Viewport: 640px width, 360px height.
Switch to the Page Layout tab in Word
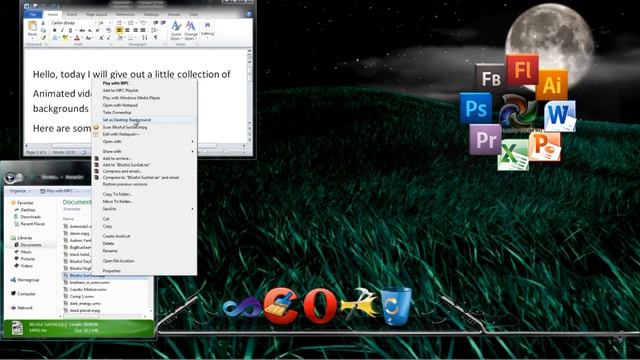[x=96, y=14]
